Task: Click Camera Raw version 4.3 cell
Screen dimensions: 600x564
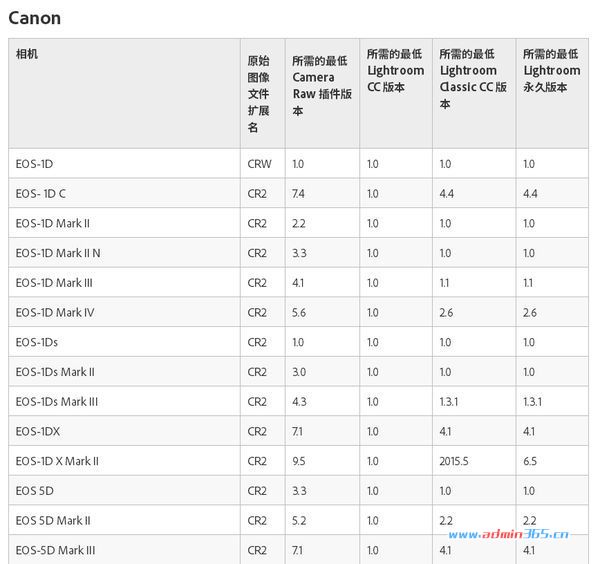Action: pos(299,402)
